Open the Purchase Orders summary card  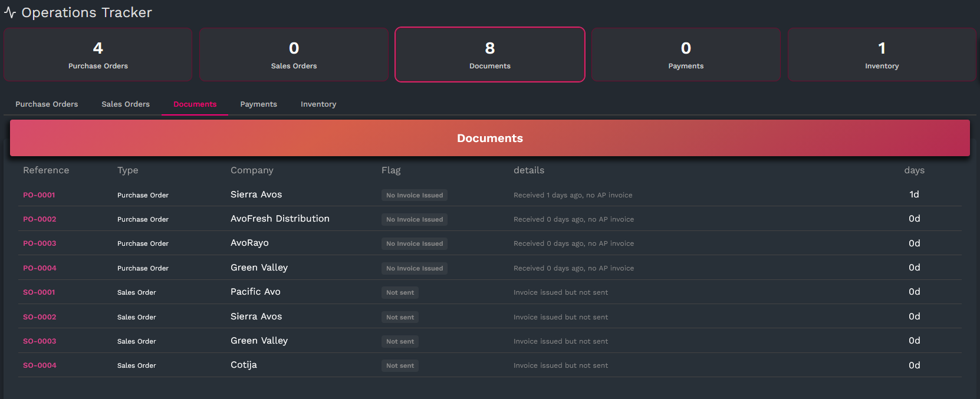(x=98, y=54)
